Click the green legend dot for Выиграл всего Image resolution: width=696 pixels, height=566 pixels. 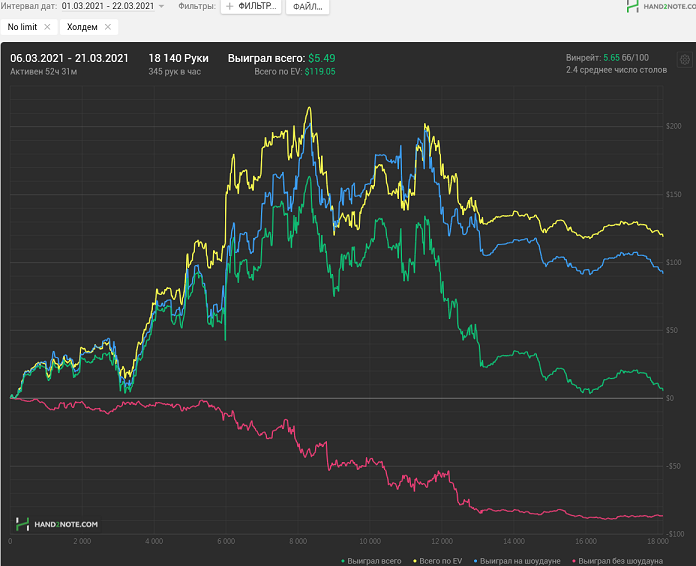(343, 562)
